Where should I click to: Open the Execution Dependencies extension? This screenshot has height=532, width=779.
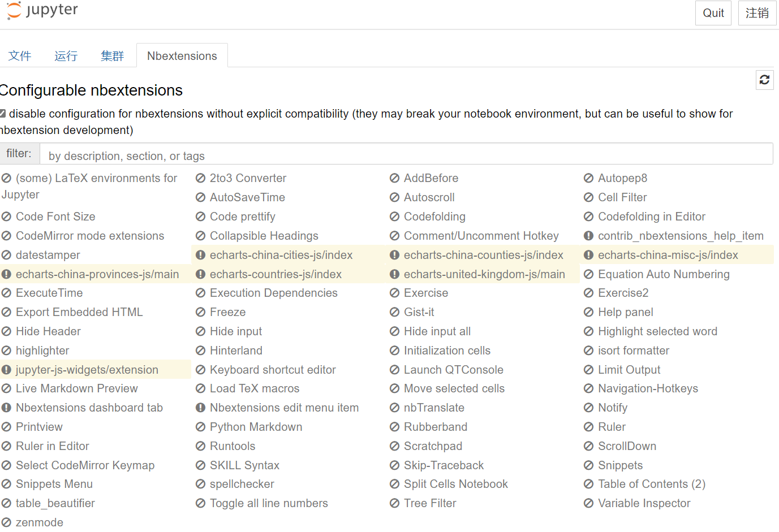click(x=274, y=293)
